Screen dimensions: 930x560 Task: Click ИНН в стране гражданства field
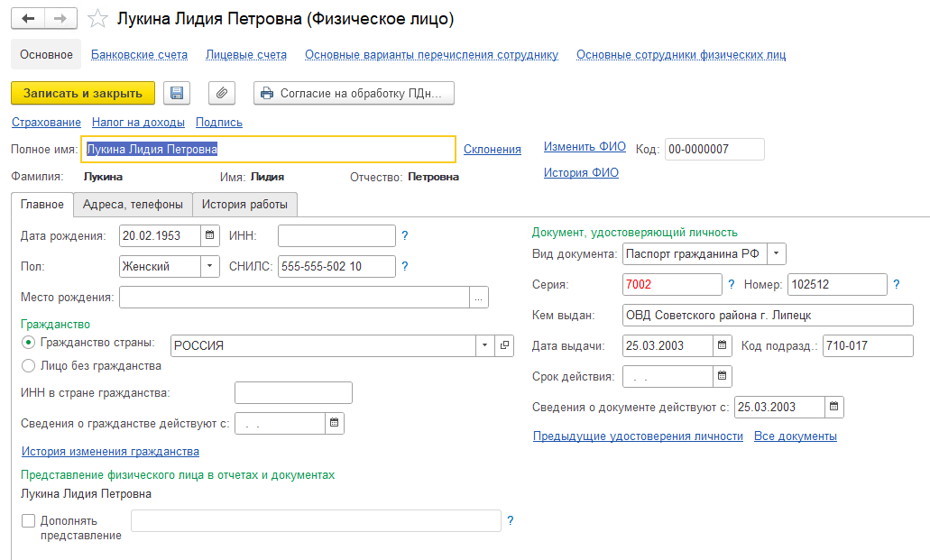coord(293,392)
